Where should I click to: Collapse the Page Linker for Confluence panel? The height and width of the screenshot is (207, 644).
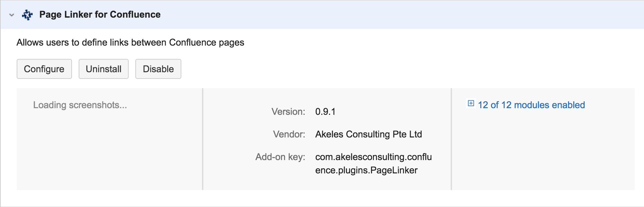click(x=11, y=15)
